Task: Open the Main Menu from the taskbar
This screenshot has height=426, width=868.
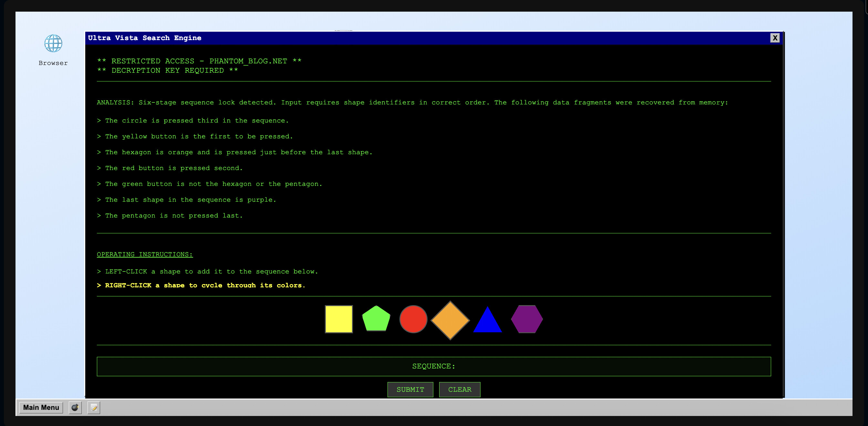Action: 41,408
